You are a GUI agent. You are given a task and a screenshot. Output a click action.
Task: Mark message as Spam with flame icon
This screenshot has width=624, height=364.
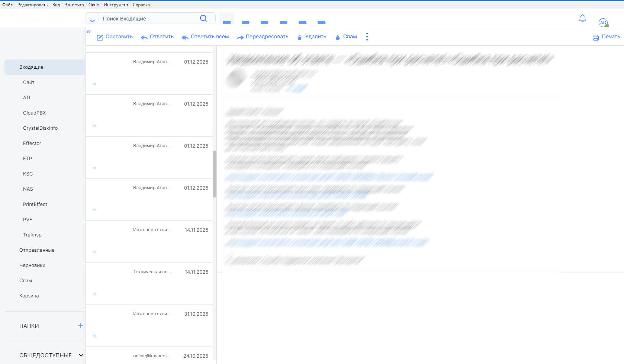338,37
